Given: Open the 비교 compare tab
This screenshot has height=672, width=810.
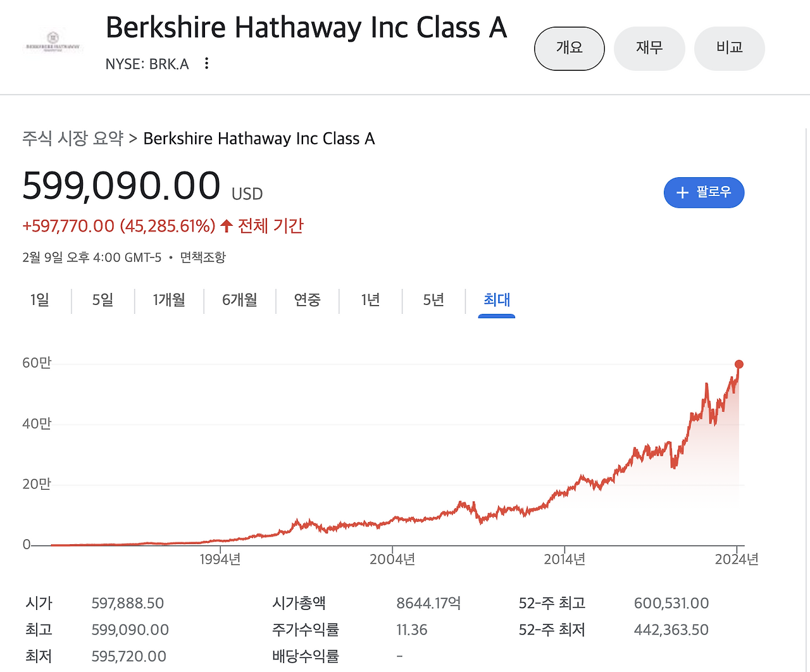Looking at the screenshot, I should [x=730, y=48].
